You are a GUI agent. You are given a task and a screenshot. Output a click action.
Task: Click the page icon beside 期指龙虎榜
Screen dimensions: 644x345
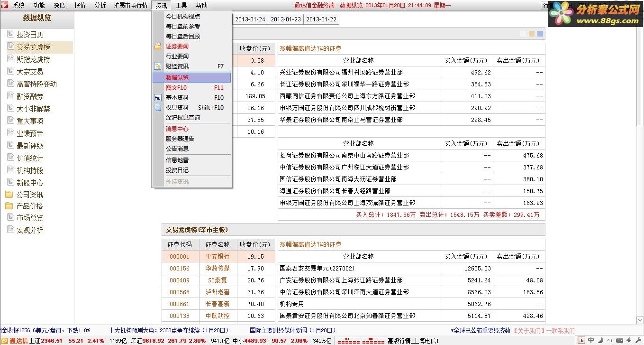[x=10, y=59]
